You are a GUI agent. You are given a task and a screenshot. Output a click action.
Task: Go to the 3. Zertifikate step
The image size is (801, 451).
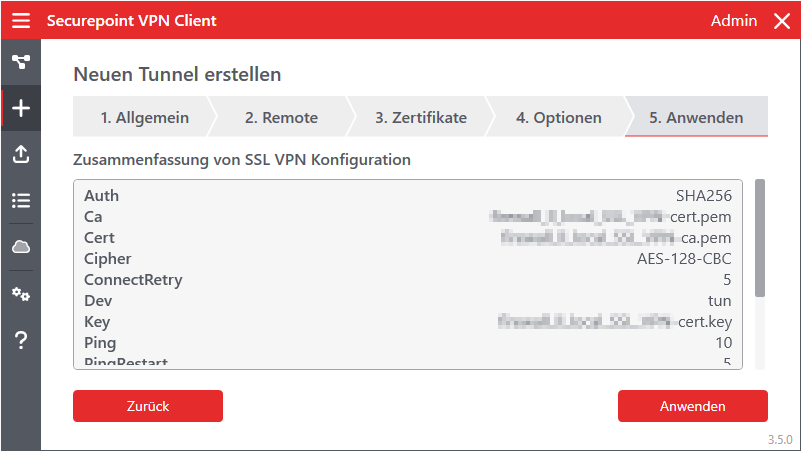420,117
